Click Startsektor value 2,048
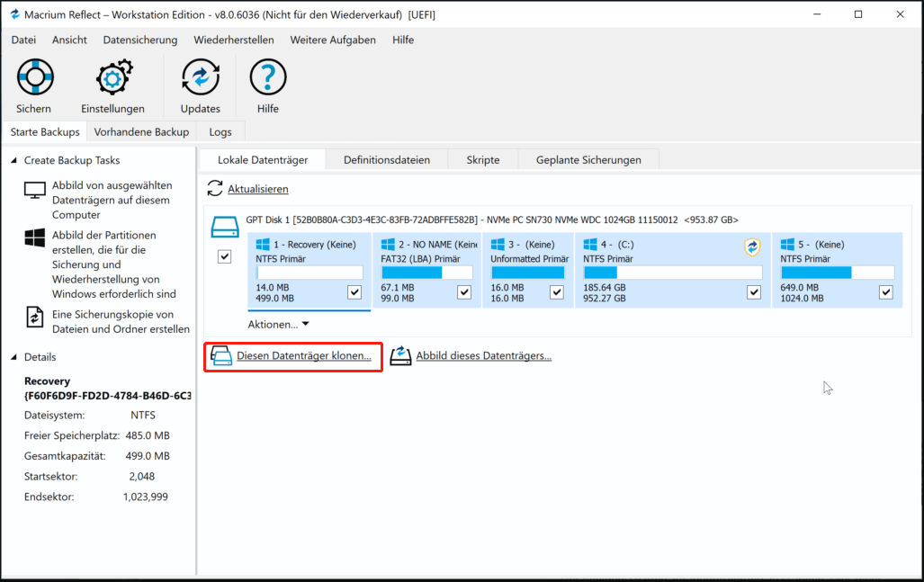 coord(142,477)
